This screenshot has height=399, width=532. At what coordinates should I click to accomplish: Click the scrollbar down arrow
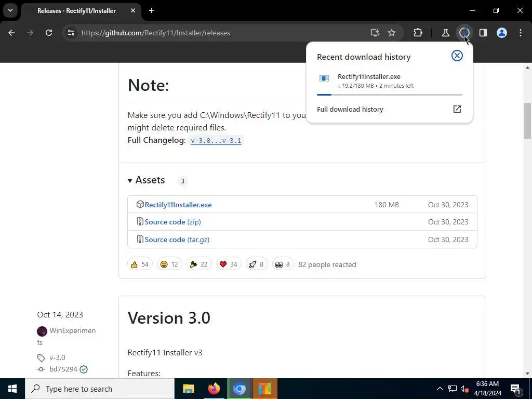tap(527, 374)
